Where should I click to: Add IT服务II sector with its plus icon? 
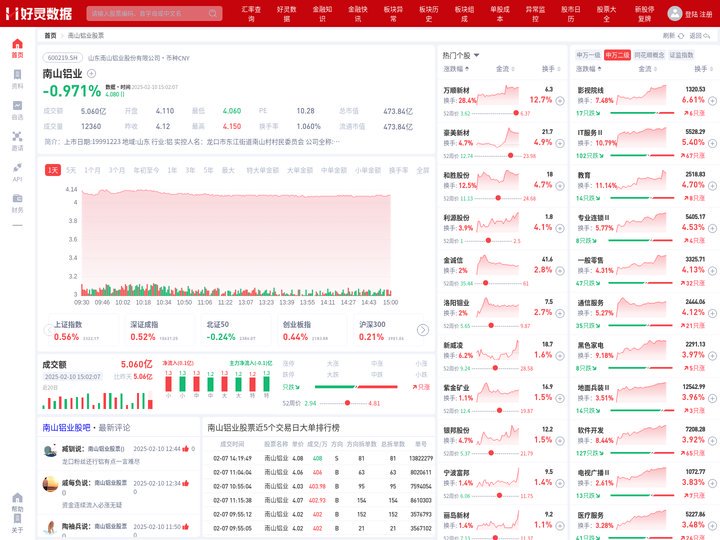point(712,143)
